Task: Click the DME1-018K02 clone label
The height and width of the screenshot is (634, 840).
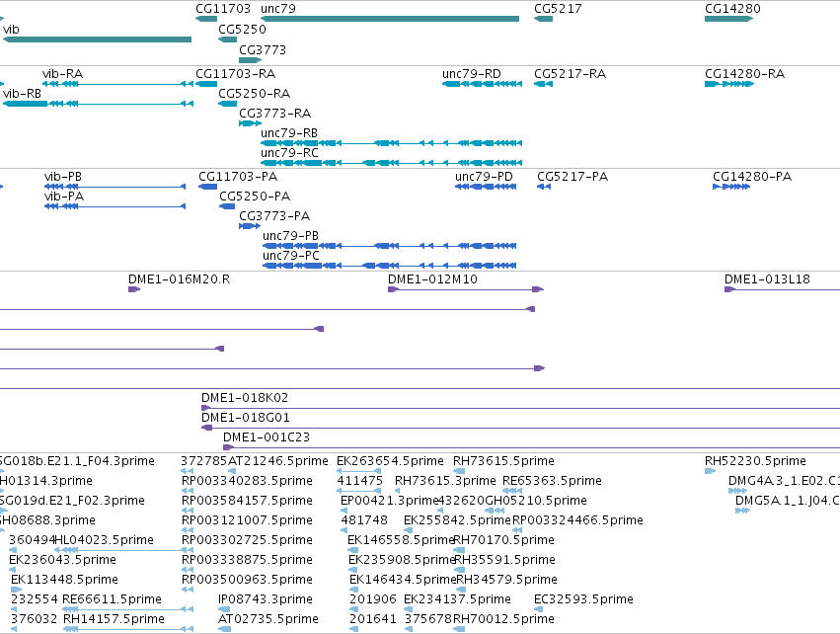Action: [x=244, y=398]
